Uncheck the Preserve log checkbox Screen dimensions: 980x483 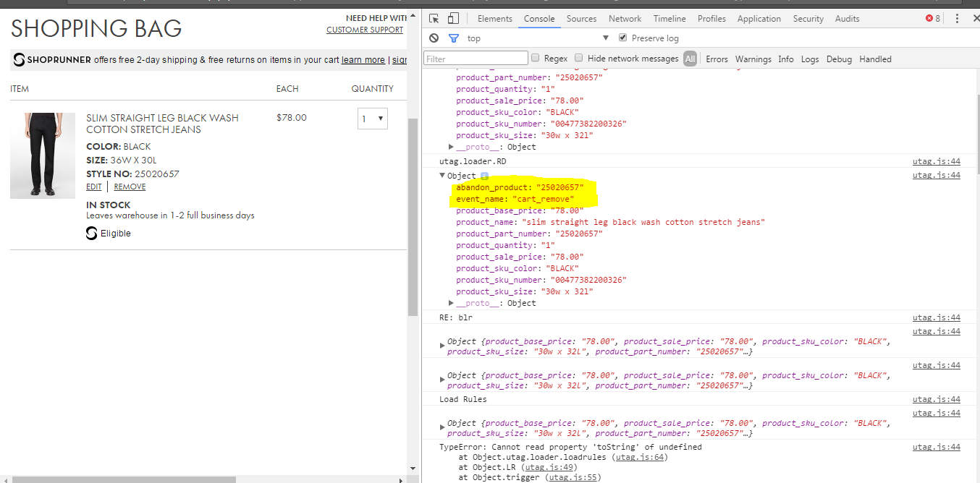623,38
